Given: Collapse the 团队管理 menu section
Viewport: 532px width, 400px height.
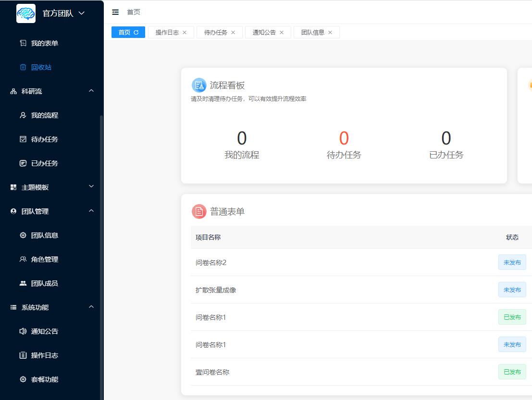Looking at the screenshot, I should pyautogui.click(x=91, y=211).
